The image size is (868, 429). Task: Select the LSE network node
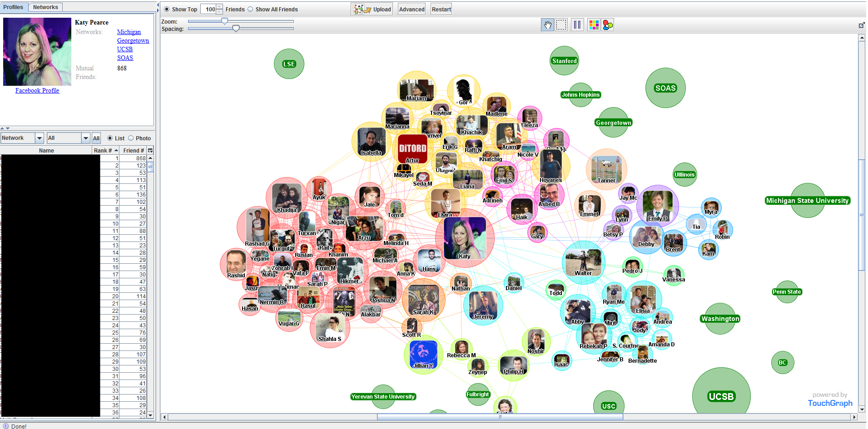289,64
